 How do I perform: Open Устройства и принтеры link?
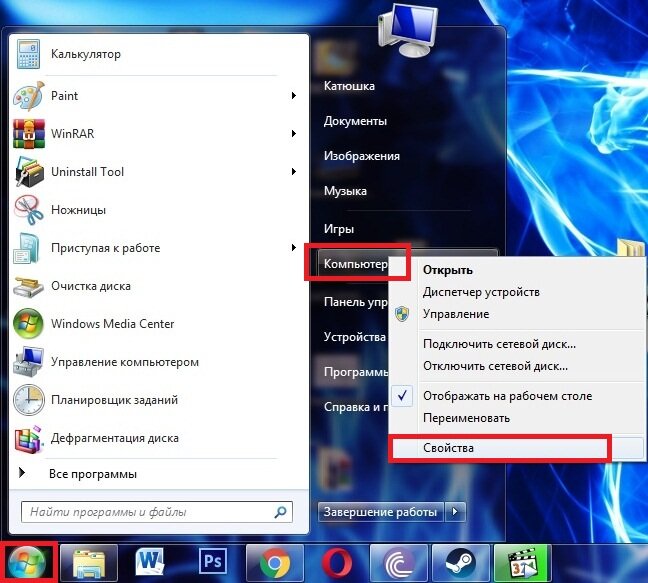tap(355, 337)
